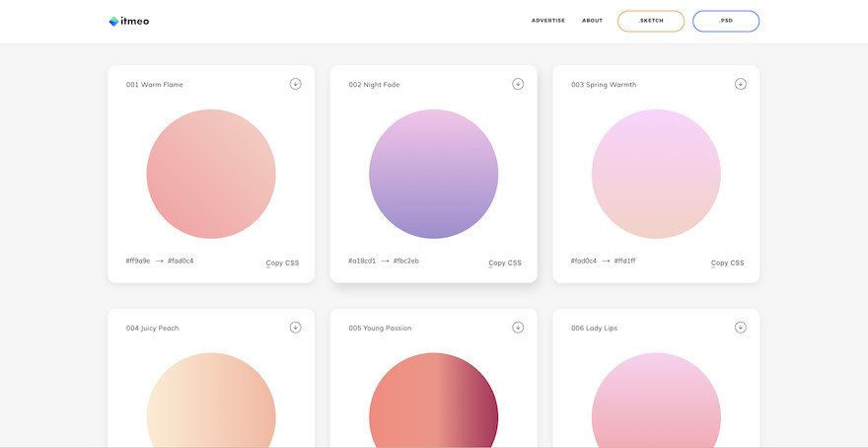This screenshot has width=868, height=448.
Task: Copy CSS for Night Fade
Action: pyautogui.click(x=505, y=262)
